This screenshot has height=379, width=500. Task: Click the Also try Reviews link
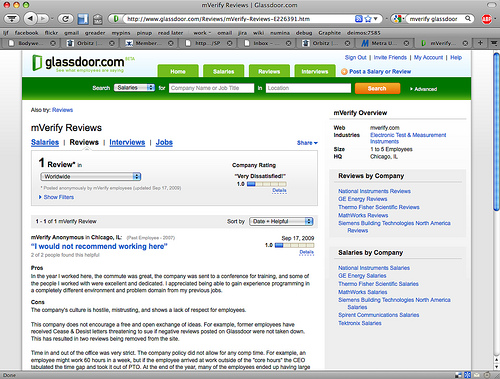click(x=62, y=110)
